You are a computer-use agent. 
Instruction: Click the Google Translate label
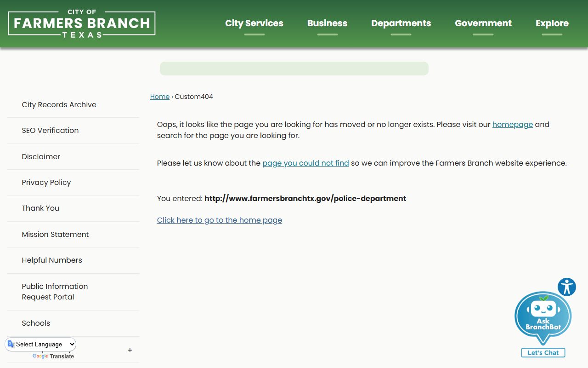53,356
